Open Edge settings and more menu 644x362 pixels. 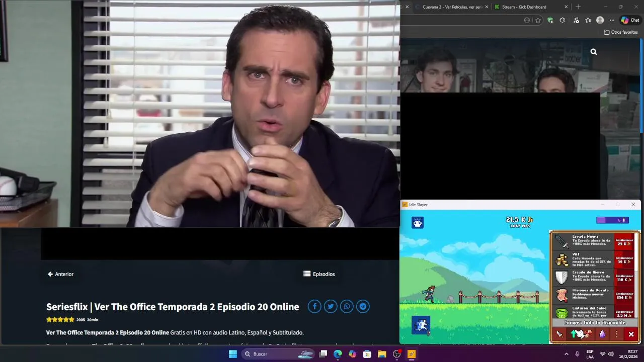[612, 20]
